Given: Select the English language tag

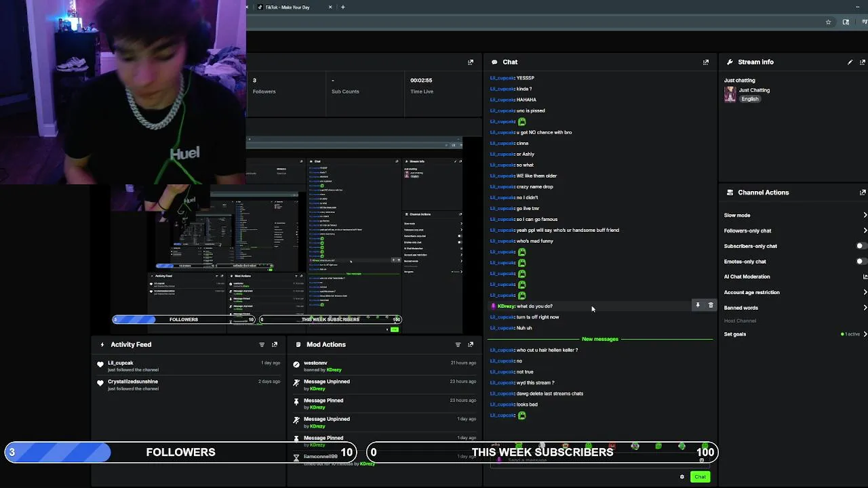Looking at the screenshot, I should coord(749,99).
